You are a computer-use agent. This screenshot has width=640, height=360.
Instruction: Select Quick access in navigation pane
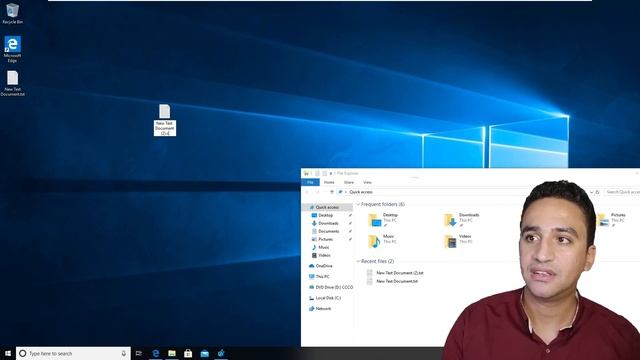point(327,207)
